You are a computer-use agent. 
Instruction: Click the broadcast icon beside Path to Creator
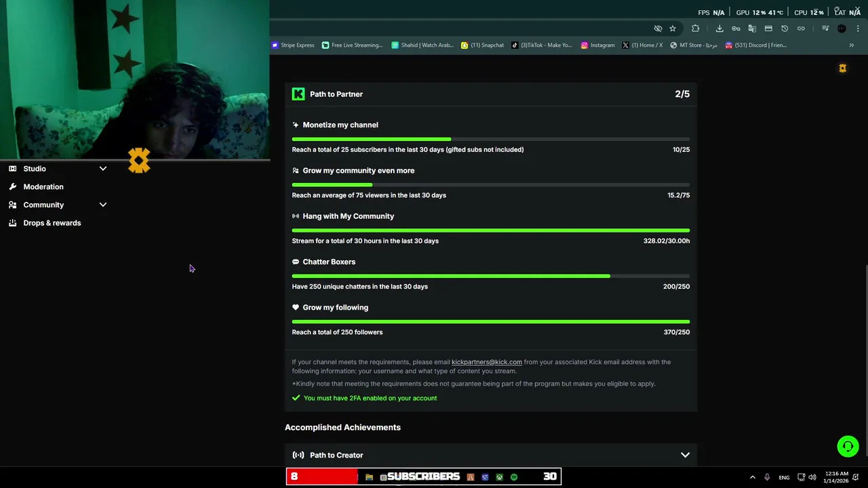298,455
